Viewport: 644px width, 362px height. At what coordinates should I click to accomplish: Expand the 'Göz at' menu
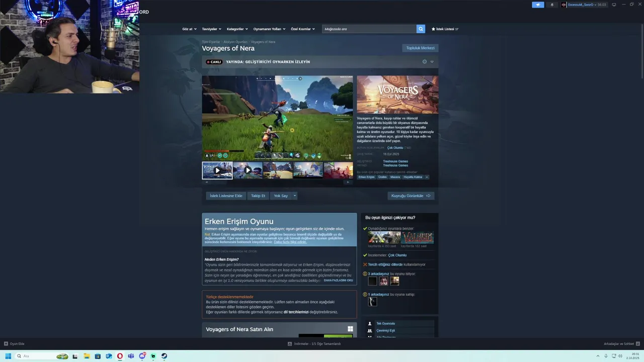189,29
